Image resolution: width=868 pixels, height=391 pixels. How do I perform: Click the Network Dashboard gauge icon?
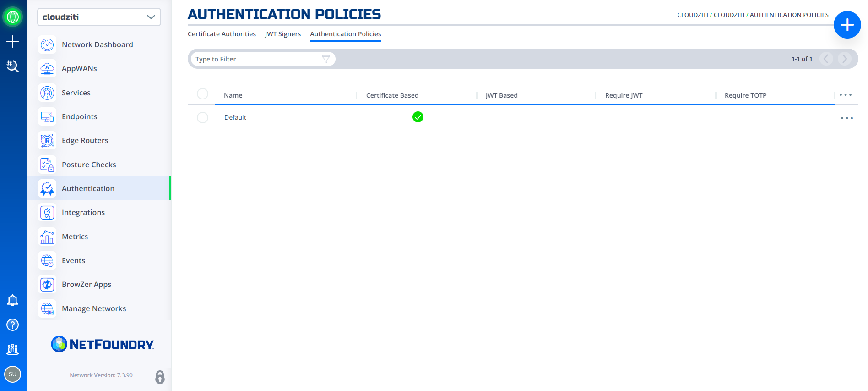pos(47,44)
